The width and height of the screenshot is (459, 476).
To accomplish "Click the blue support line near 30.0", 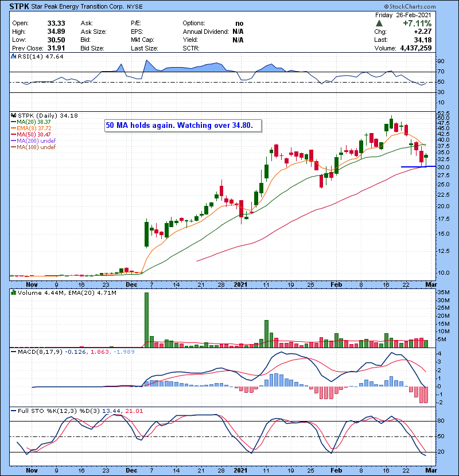I will [x=418, y=167].
